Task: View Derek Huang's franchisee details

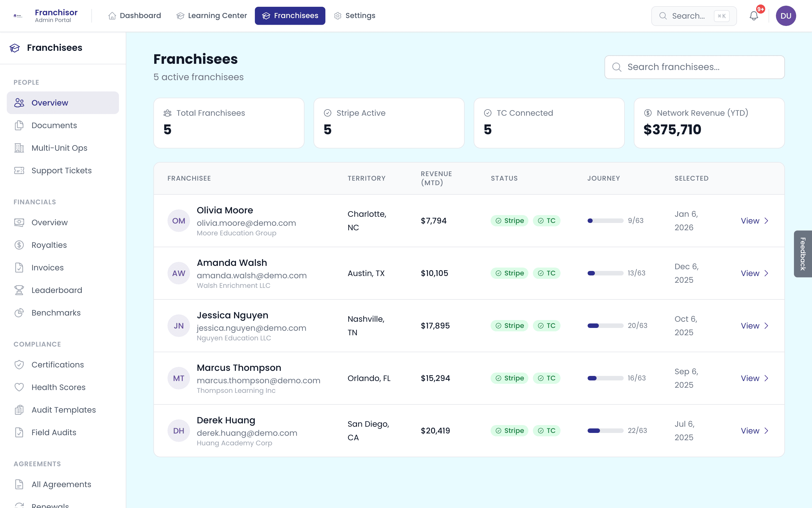Action: 754,430
